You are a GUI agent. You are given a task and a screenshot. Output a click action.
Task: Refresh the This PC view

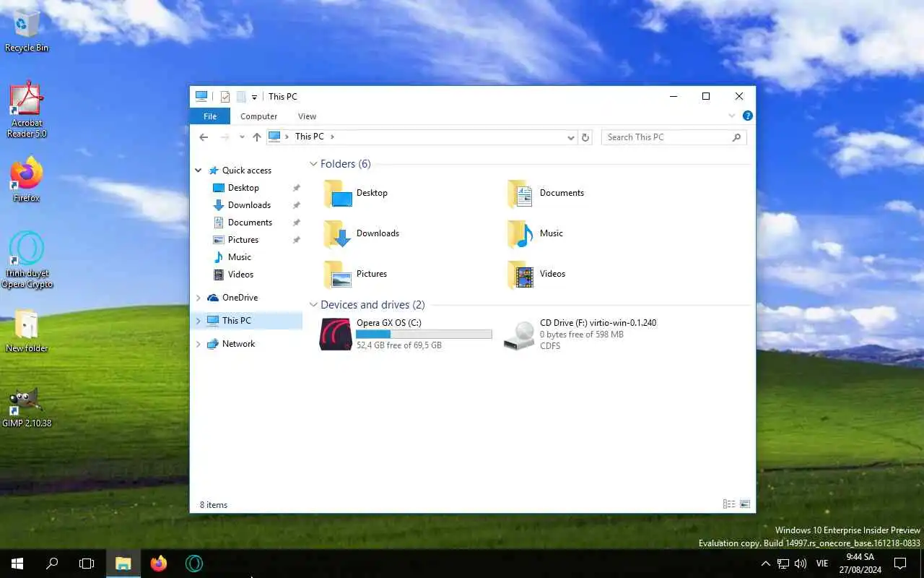coord(585,137)
